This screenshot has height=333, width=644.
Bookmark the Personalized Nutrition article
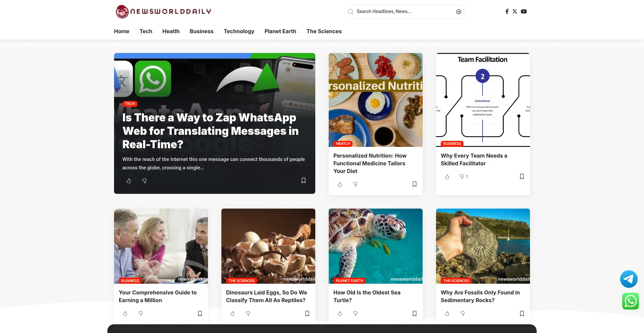point(415,184)
